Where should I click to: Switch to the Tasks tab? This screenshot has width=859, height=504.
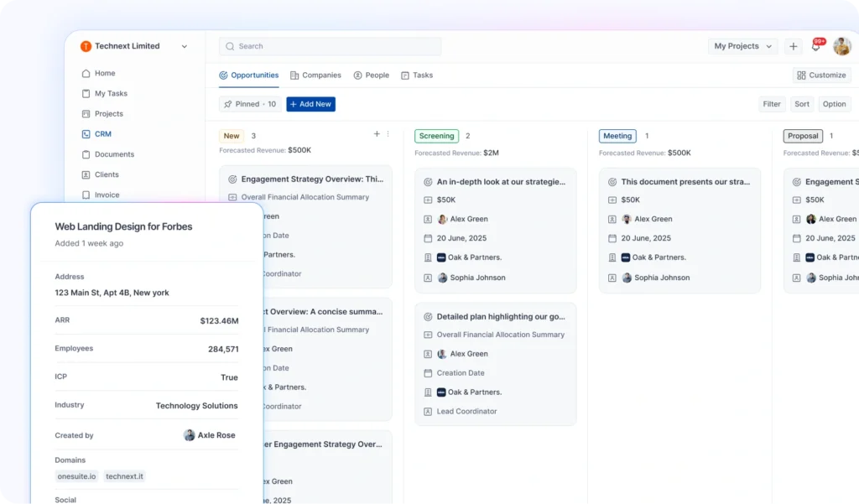417,75
